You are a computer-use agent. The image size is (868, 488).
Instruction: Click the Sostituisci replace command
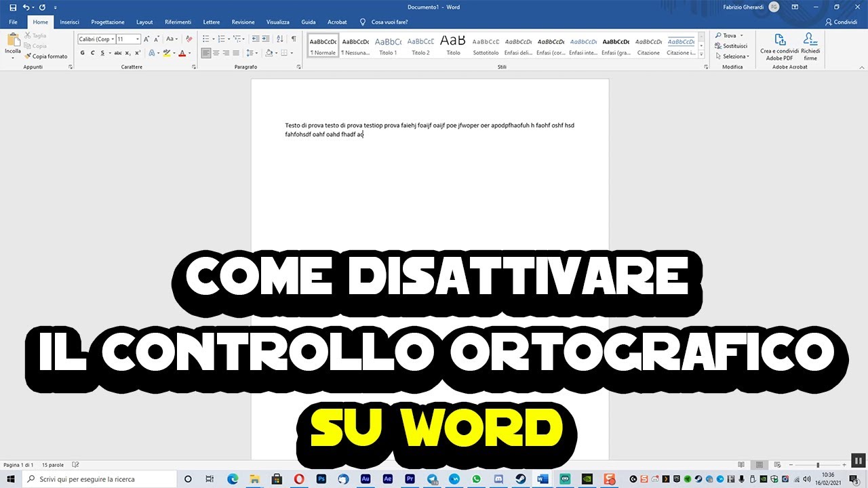[x=731, y=46]
